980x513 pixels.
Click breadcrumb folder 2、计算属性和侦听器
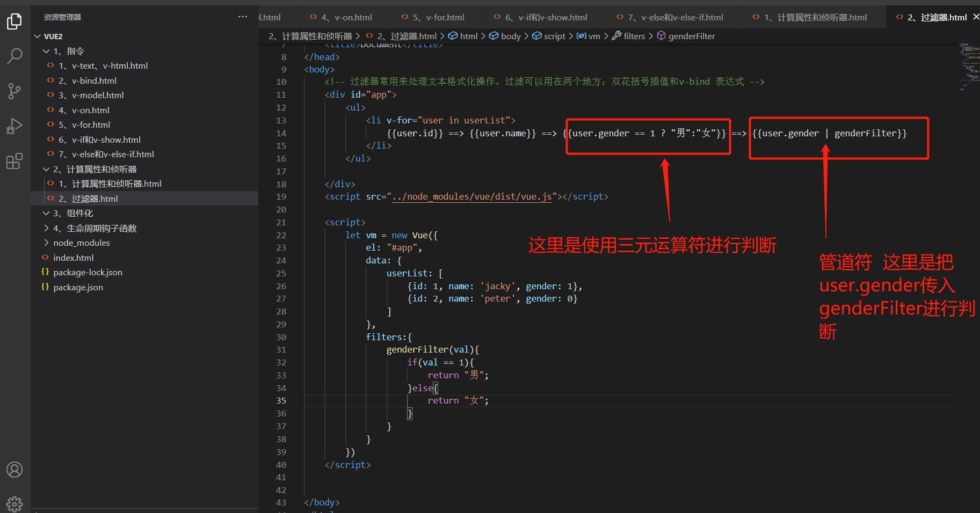310,36
